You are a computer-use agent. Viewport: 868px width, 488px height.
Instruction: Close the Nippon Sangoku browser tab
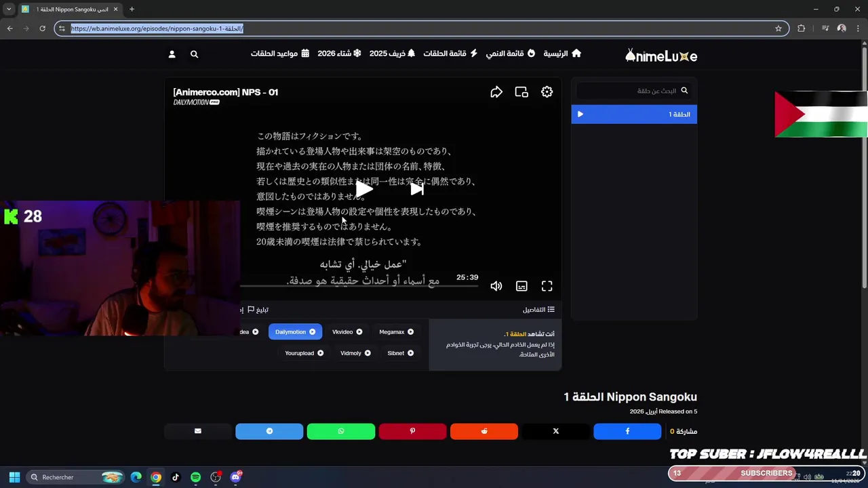pyautogui.click(x=115, y=9)
